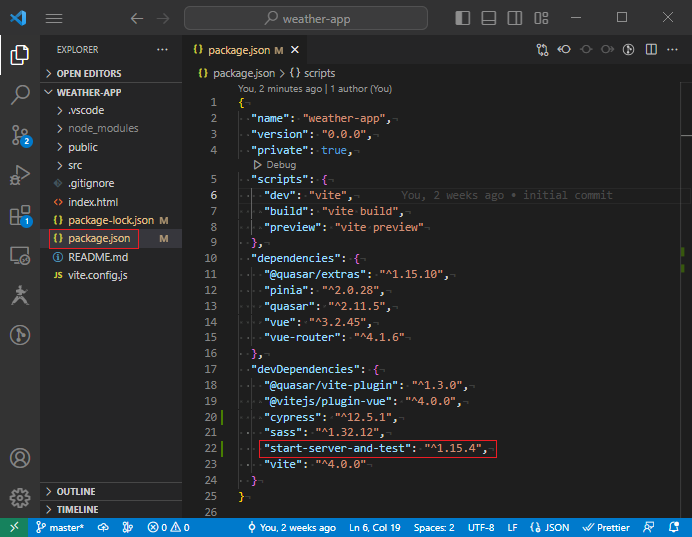Click the git blame author annotation line
This screenshot has width=692, height=537.
315,89
